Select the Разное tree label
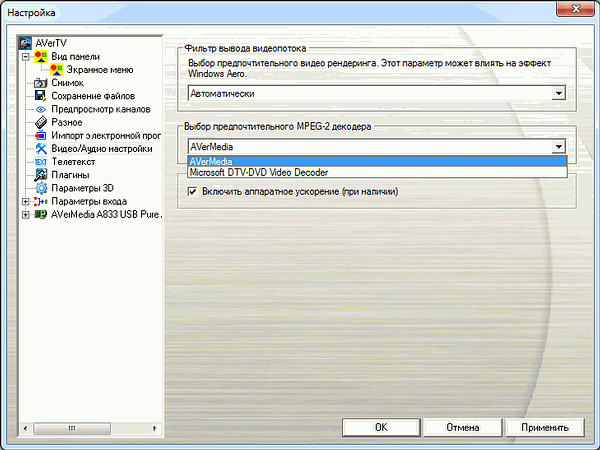The image size is (600, 450). 67,122
